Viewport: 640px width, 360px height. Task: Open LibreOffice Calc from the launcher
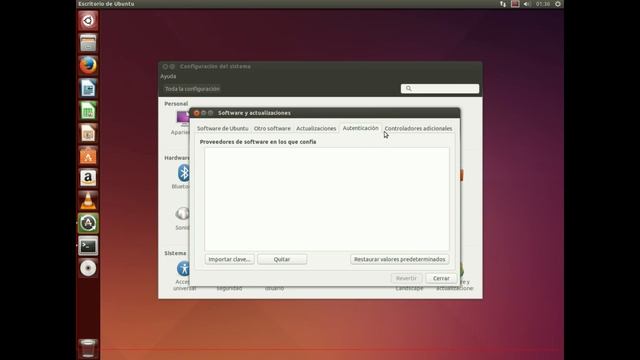pos(88,111)
